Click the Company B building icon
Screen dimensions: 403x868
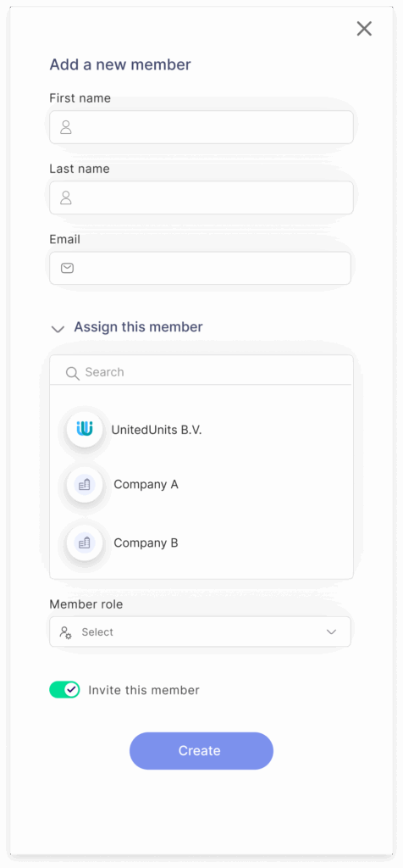point(85,542)
